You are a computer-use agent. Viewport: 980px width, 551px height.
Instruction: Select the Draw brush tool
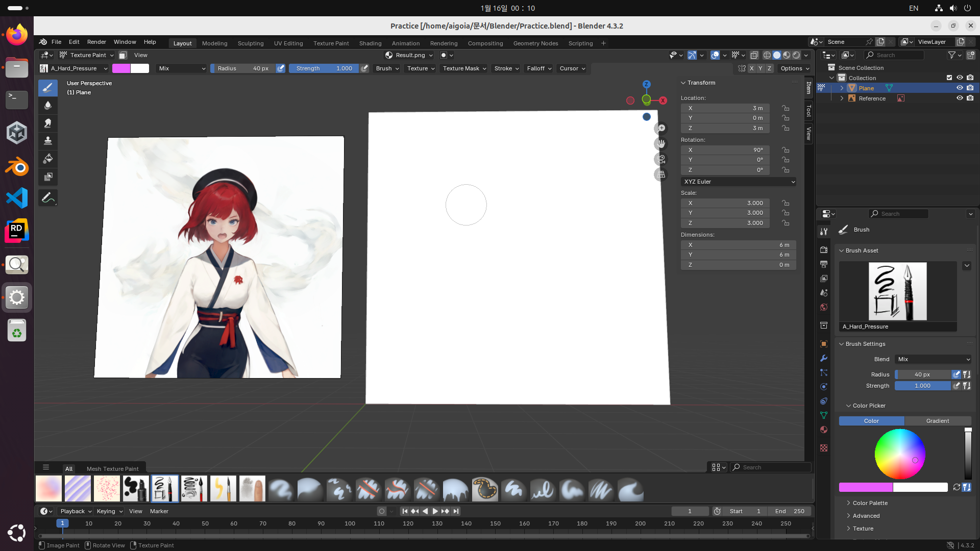[x=48, y=88]
